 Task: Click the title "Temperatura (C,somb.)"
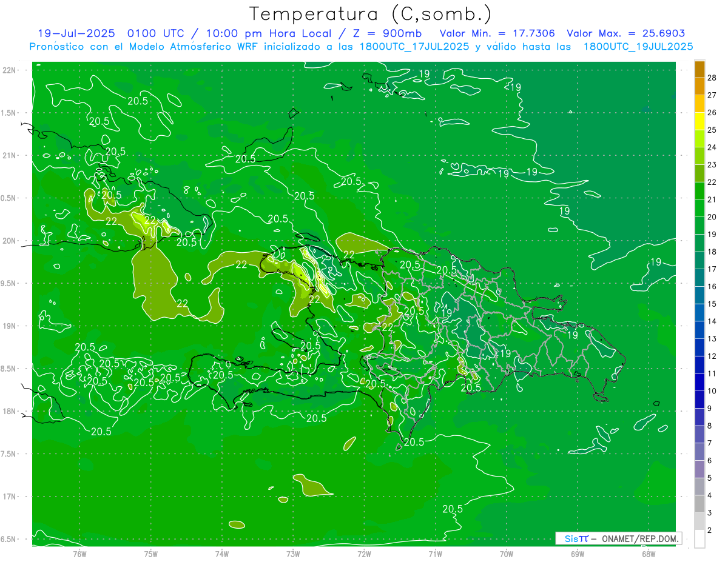click(x=371, y=14)
